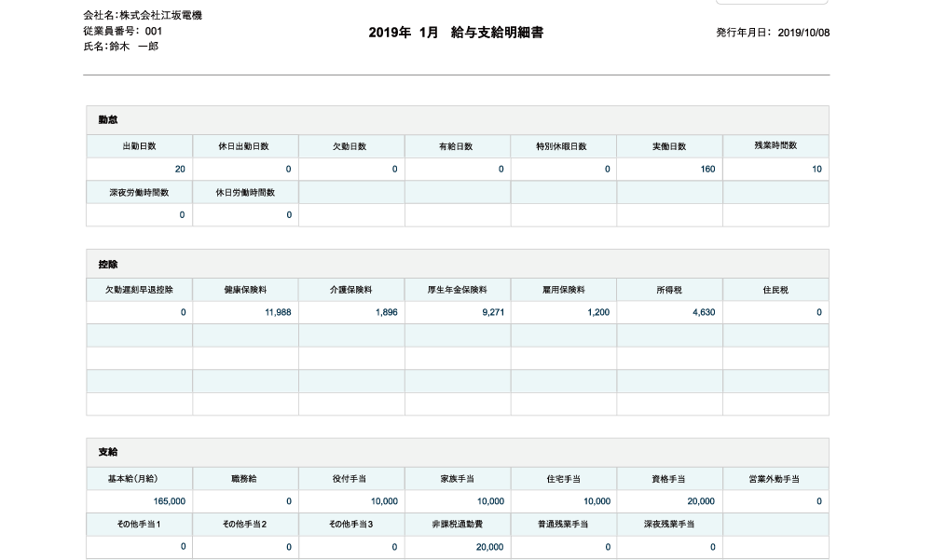Select the 基本給(月給) amount 165,000

tap(140, 501)
